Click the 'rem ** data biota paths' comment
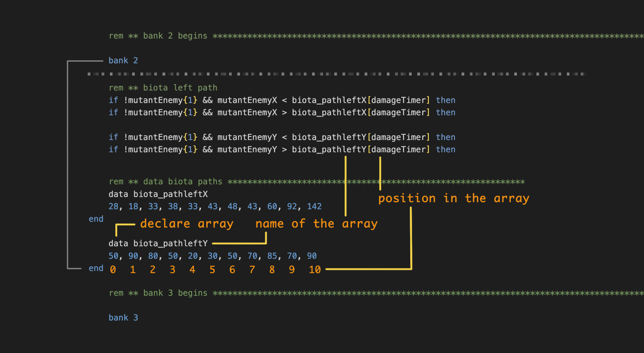The height and width of the screenshot is (353, 644). click(165, 181)
